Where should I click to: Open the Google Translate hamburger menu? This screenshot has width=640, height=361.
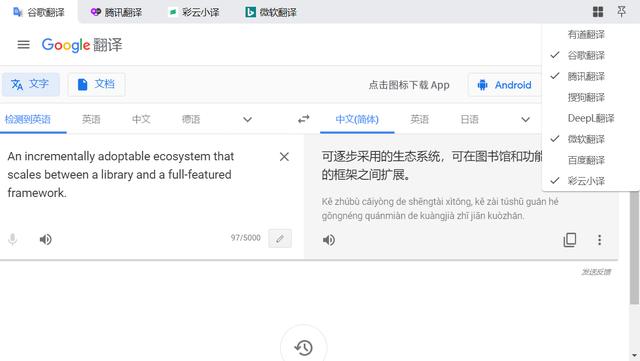[x=23, y=45]
